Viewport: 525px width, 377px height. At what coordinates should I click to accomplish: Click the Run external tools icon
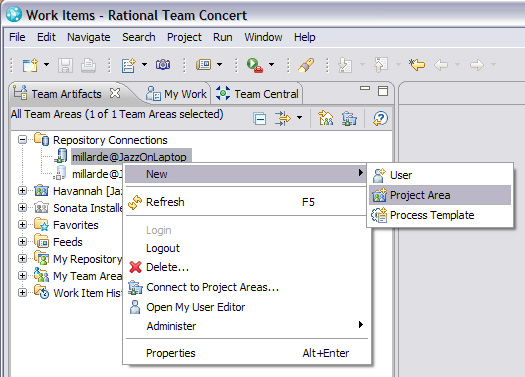tap(255, 65)
